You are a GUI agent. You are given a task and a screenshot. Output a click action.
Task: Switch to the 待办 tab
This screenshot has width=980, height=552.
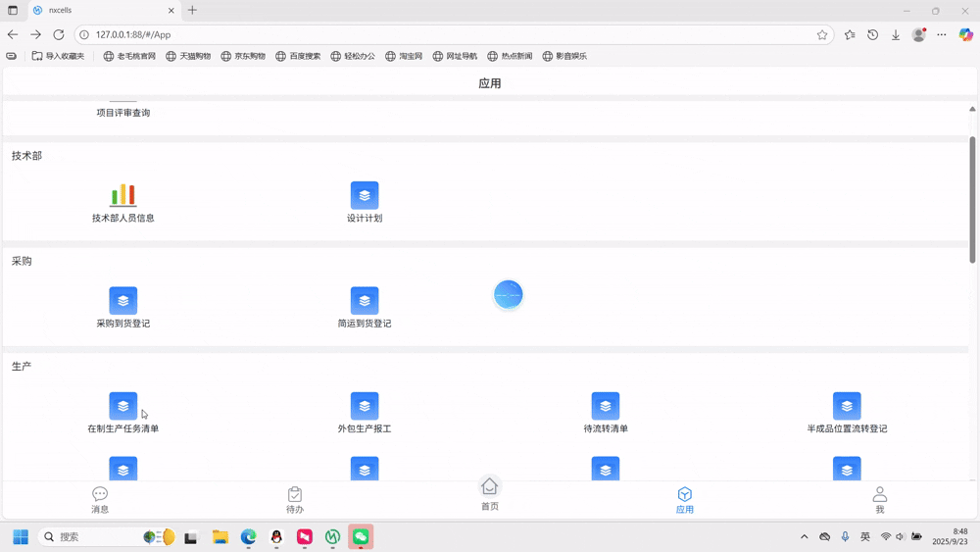pos(295,500)
